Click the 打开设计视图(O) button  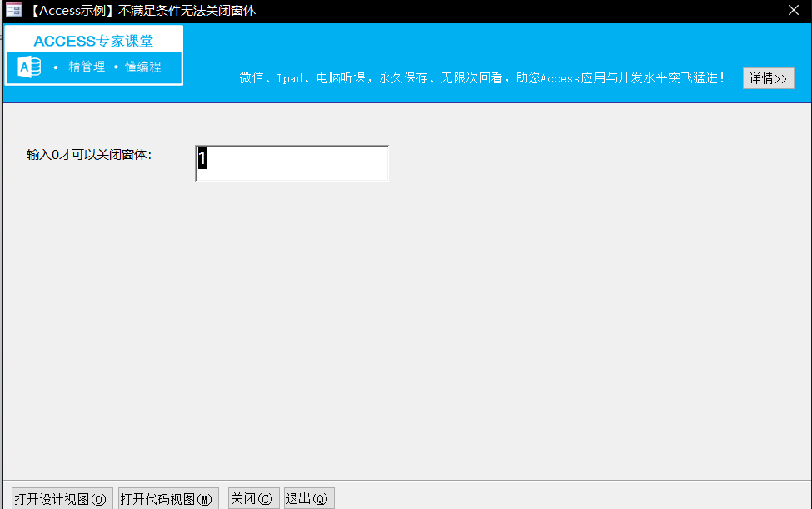62,499
